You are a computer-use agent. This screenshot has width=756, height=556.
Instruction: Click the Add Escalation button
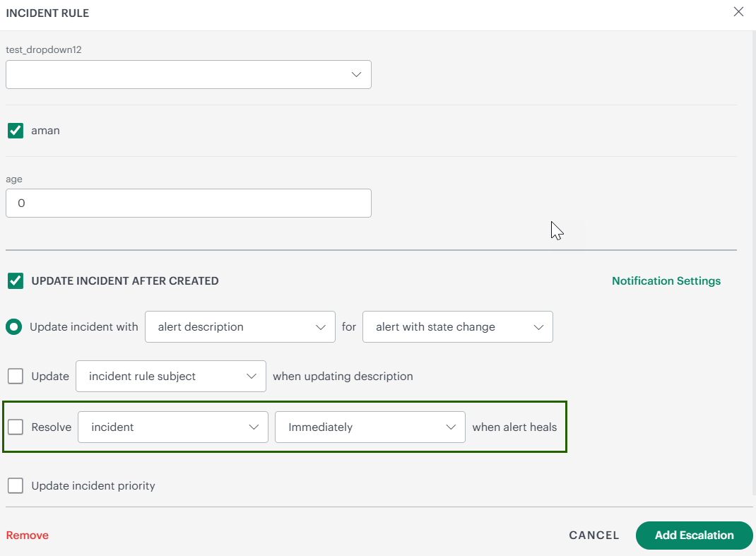pyautogui.click(x=694, y=536)
